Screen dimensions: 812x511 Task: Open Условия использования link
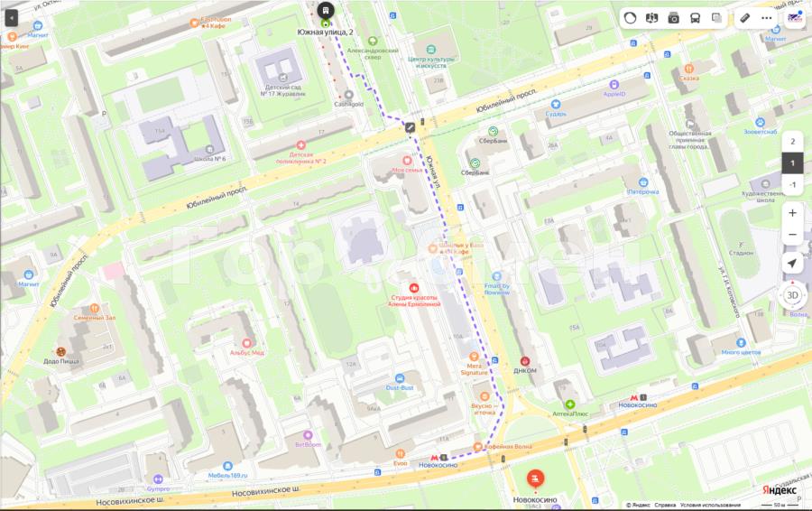click(x=710, y=505)
